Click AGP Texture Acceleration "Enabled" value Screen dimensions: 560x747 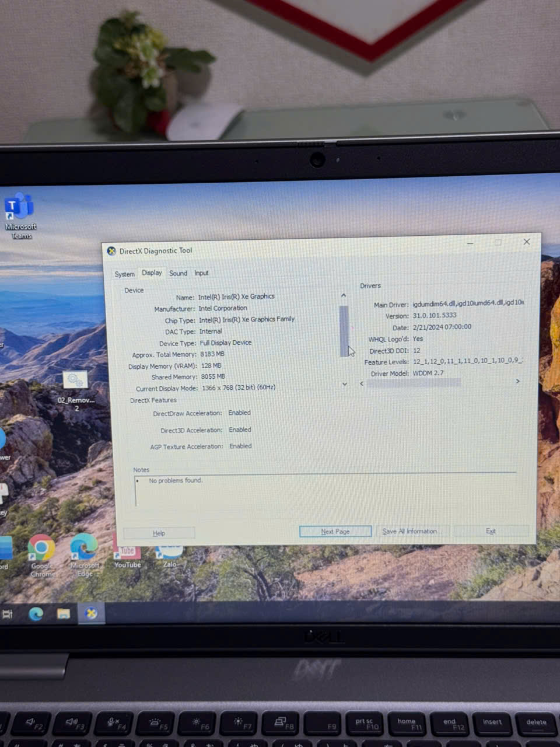[241, 446]
